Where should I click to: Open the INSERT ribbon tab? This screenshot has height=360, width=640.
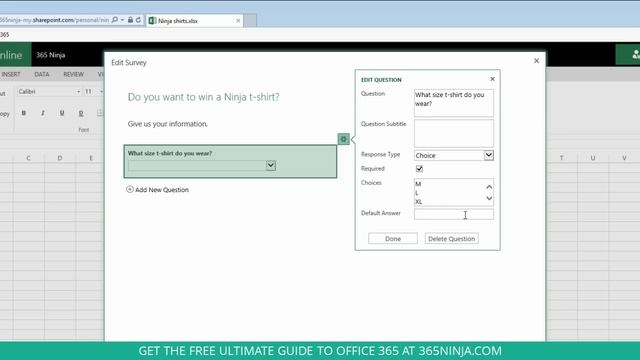pyautogui.click(x=11, y=74)
